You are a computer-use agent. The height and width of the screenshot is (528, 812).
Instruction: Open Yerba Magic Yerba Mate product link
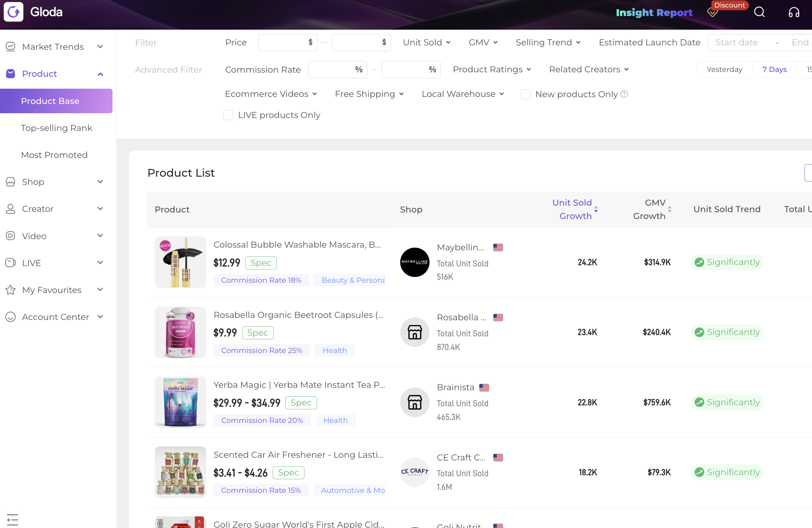tap(299, 385)
